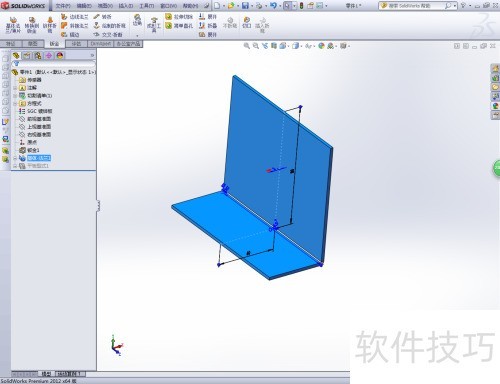500x384 pixels.
Task: Click the Undo arrow icon
Action: [273, 6]
